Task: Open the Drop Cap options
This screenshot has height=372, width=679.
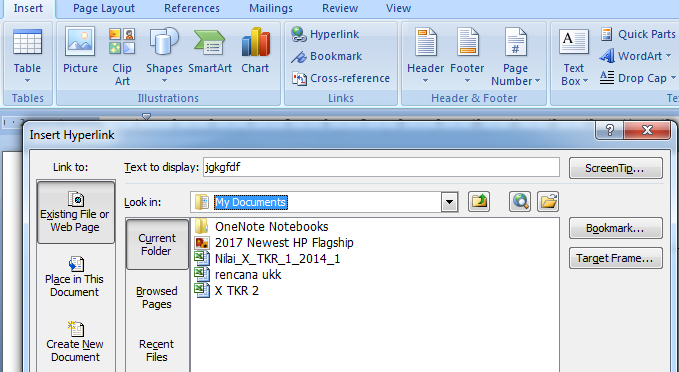Action: coord(637,78)
